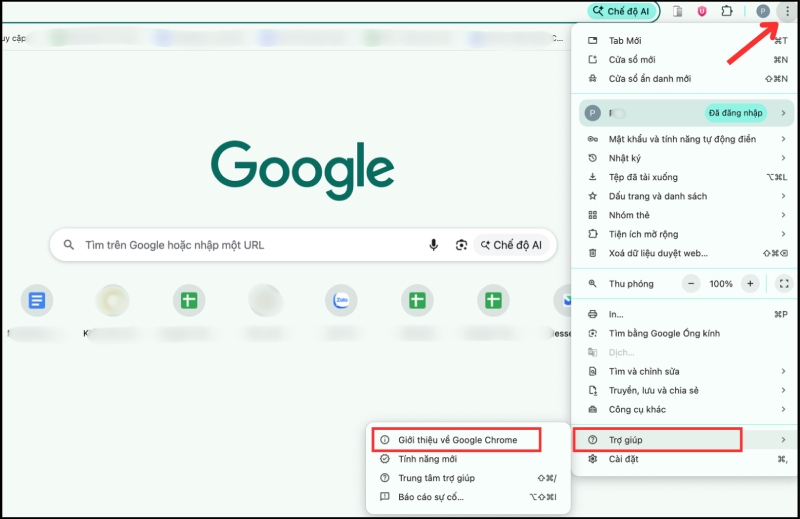
Task: Click the Google search input field
Action: [x=250, y=245]
